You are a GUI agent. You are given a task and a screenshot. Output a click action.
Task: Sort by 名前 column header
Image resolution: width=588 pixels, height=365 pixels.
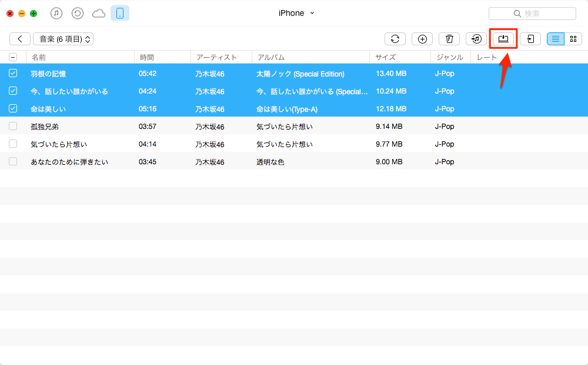(x=80, y=58)
